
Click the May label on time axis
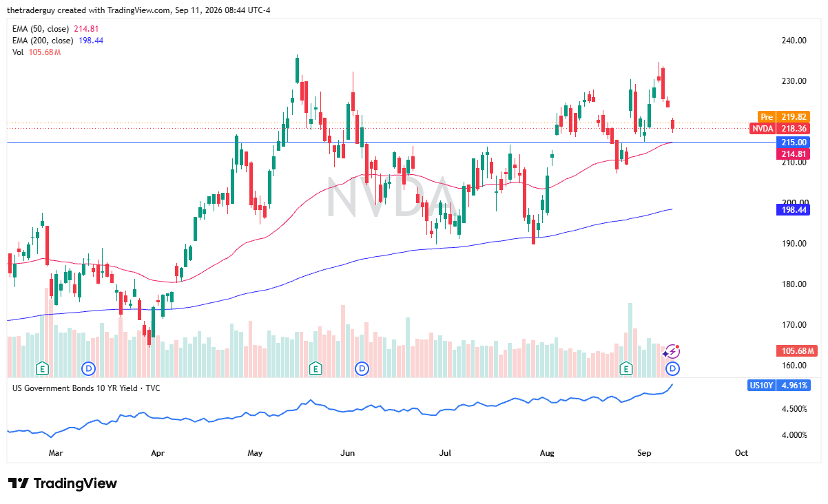256,453
